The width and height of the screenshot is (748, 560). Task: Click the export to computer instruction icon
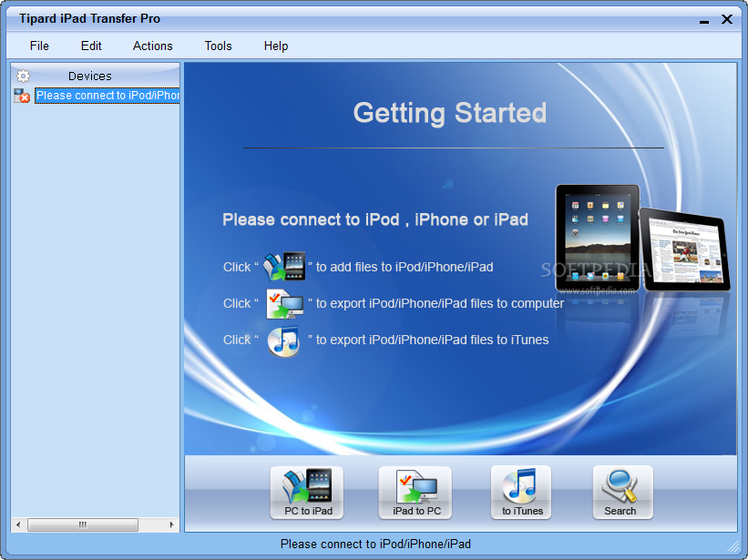coord(284,303)
